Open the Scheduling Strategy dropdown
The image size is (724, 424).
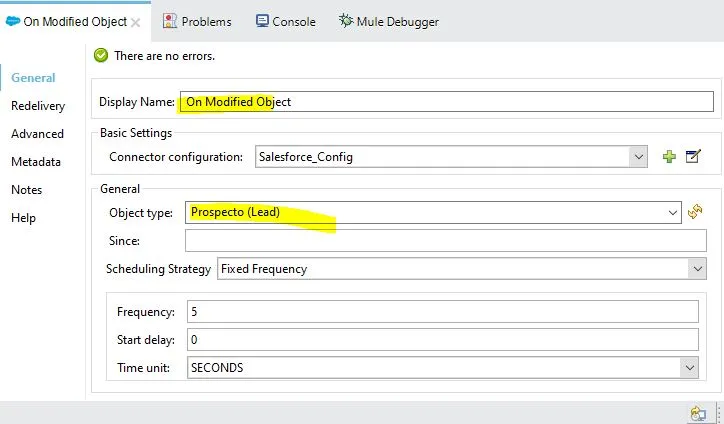pyautogui.click(x=697, y=269)
